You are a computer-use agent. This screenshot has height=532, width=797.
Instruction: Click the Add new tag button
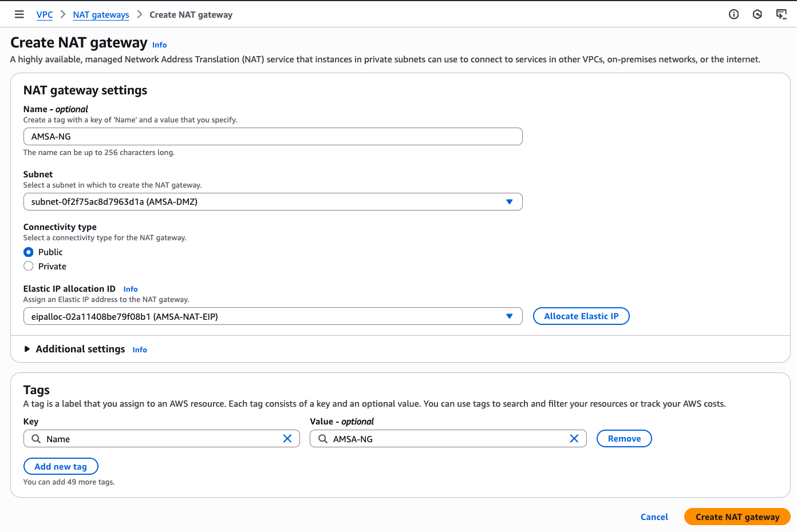tap(61, 467)
